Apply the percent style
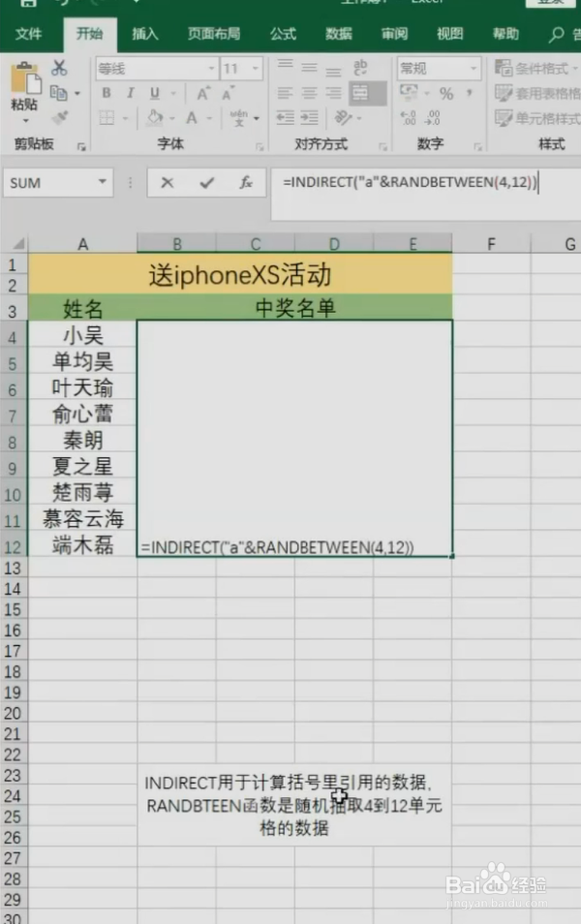The height and width of the screenshot is (924, 581). 446,93
